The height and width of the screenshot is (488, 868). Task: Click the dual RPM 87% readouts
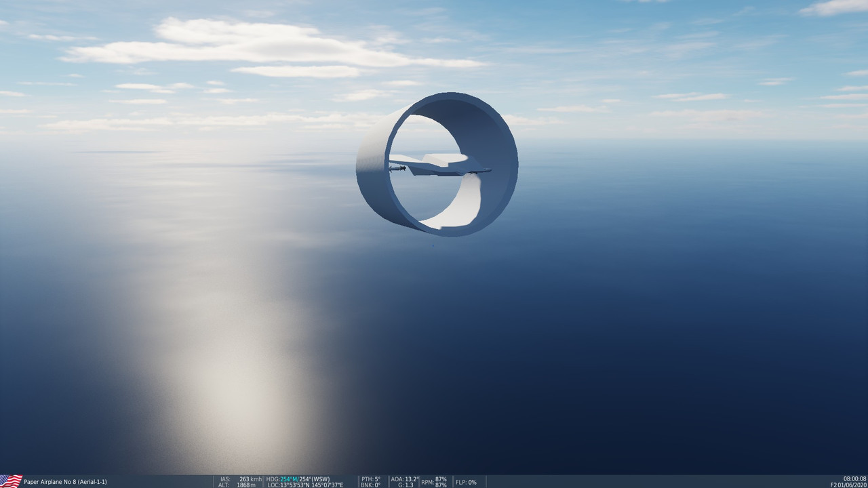pos(434,481)
